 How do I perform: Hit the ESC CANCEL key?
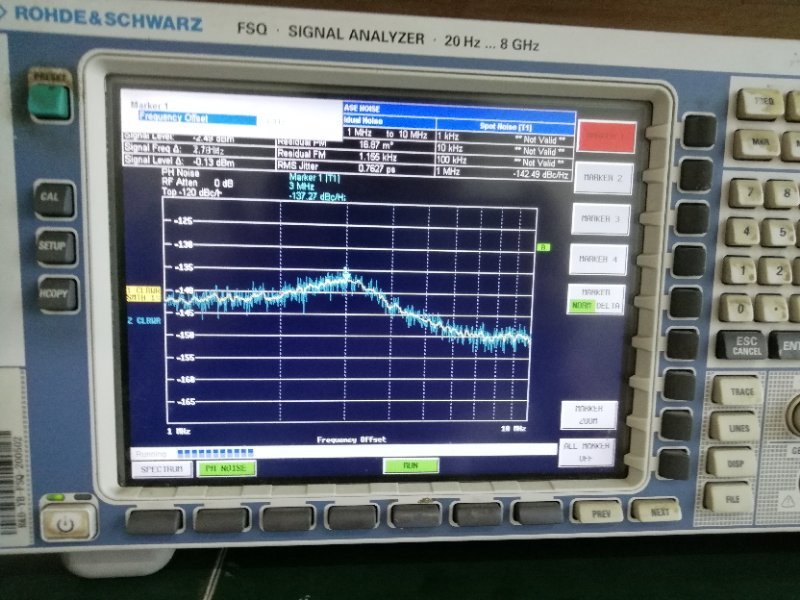point(744,345)
